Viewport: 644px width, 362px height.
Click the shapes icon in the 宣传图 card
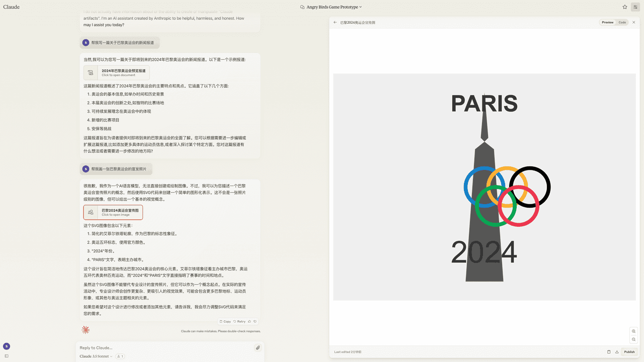(x=91, y=212)
